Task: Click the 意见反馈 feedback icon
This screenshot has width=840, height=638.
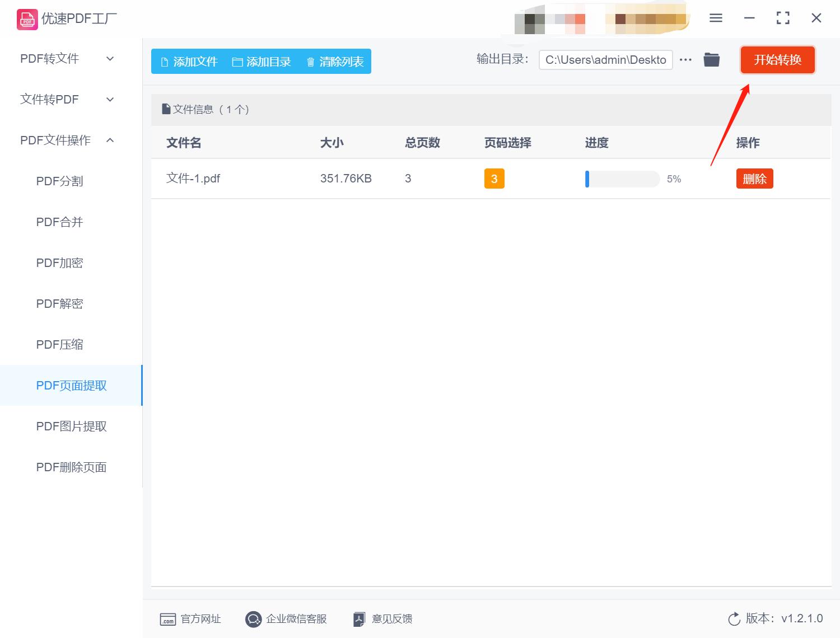Action: 359,619
